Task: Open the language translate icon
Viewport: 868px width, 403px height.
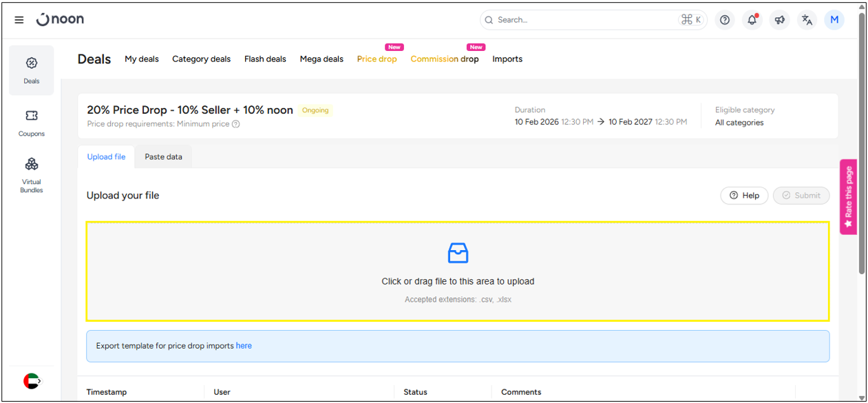Action: [807, 20]
